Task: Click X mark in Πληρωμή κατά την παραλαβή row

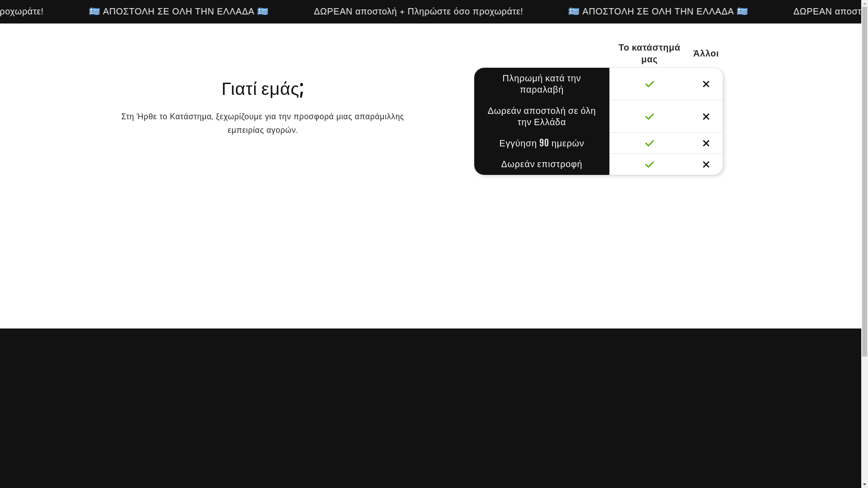Action: (706, 84)
